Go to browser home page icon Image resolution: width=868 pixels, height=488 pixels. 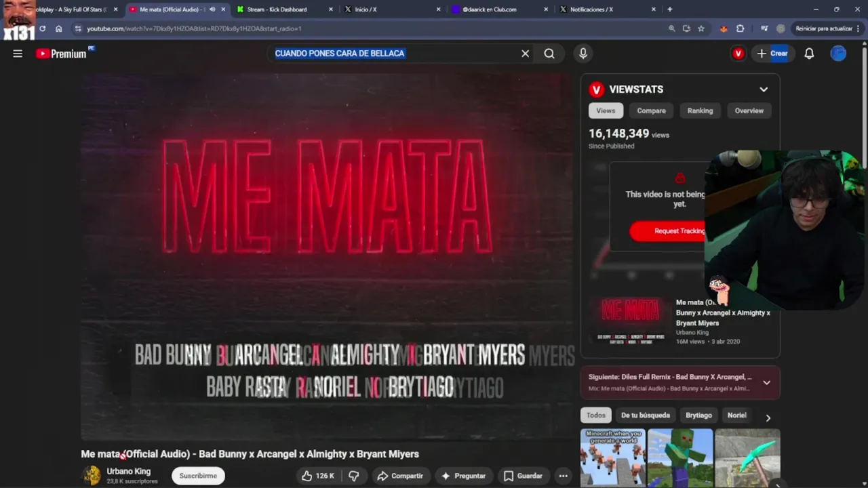click(x=58, y=28)
